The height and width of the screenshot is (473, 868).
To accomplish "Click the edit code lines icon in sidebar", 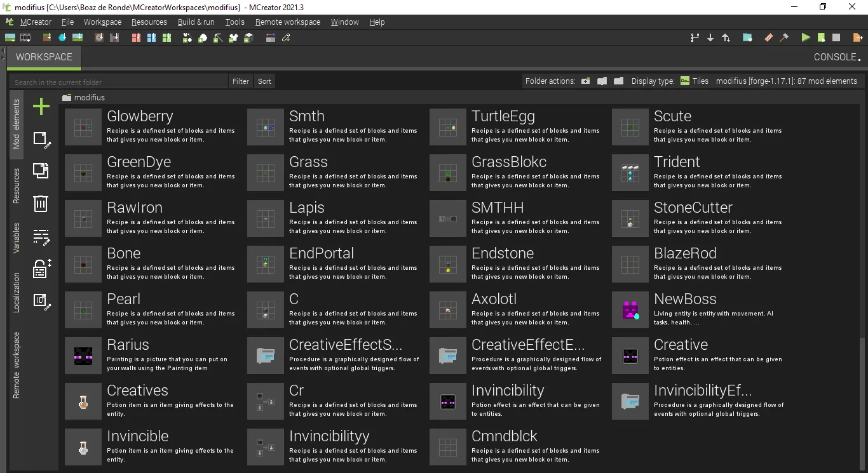I will [x=41, y=237].
